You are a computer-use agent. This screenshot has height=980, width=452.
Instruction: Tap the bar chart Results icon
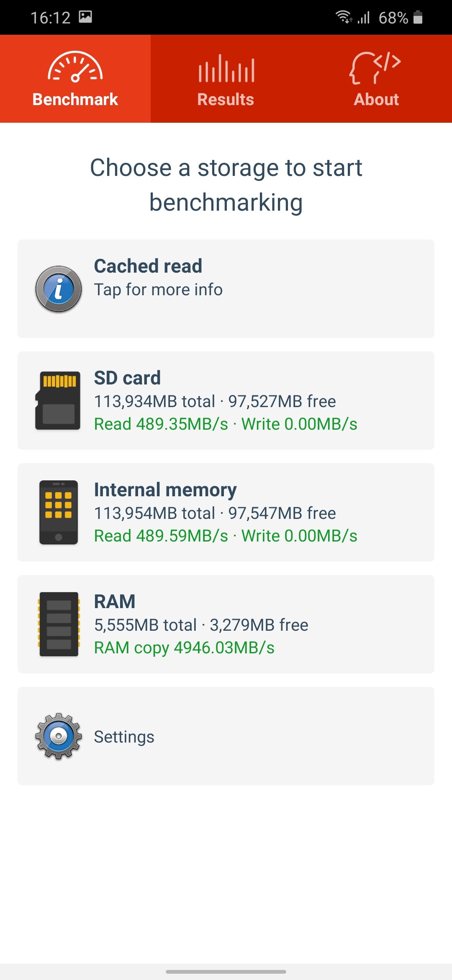226,68
